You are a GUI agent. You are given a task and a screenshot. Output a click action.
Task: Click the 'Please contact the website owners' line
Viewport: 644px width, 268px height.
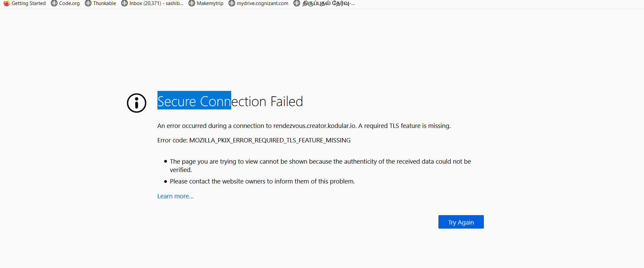(x=262, y=181)
